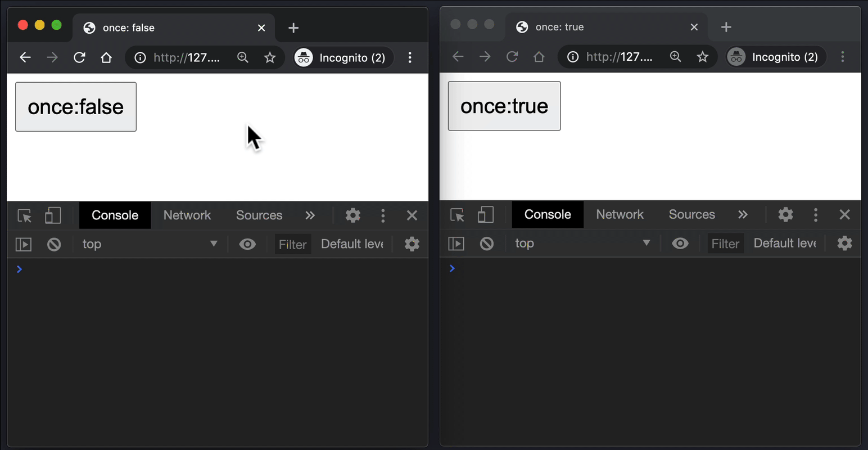Screen dimensions: 868x450
Task: Click the zoom magnifier icon in right address bar
Action: [675, 56]
